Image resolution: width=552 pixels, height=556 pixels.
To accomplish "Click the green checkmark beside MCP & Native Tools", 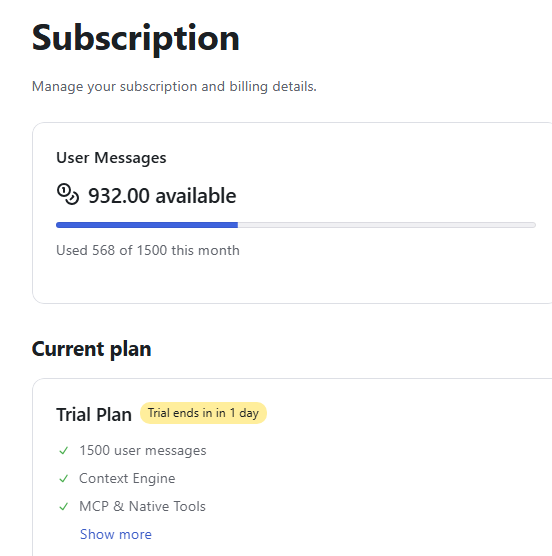I will 64,507.
